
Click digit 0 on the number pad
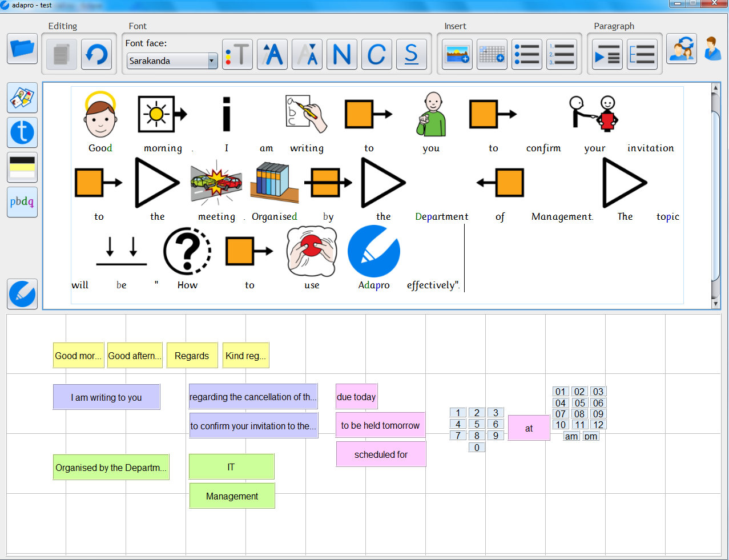point(477,448)
